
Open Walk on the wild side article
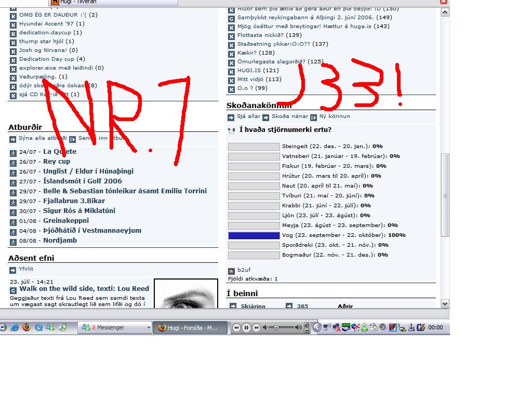click(84, 288)
